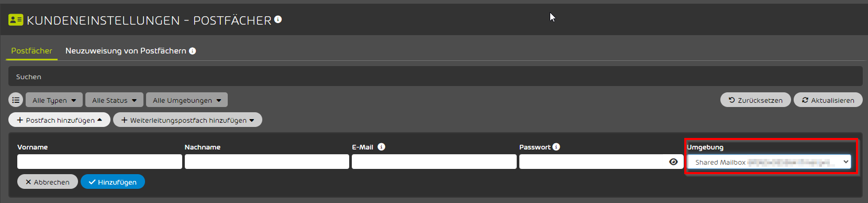
Task: Click the info icon next to Passwort label
Action: [x=556, y=147]
